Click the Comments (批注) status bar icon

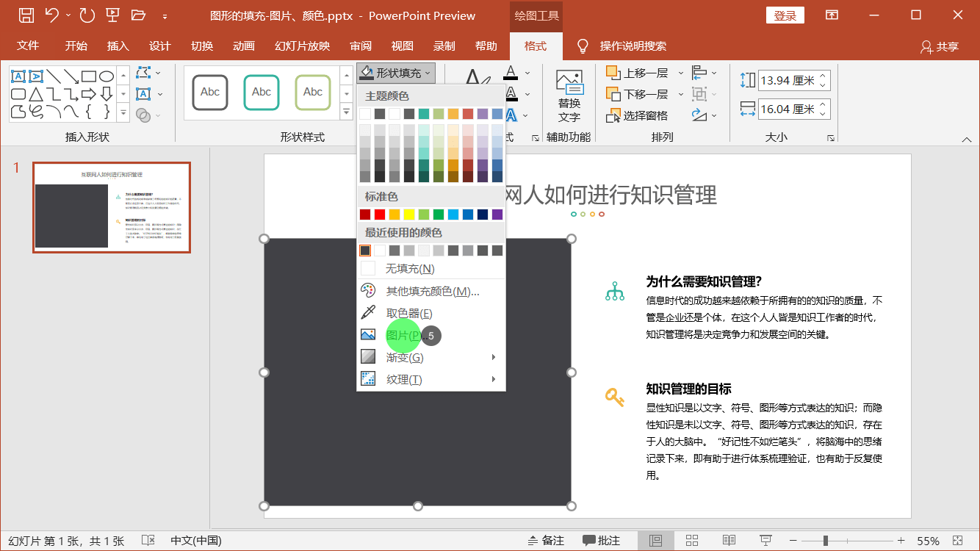(601, 541)
